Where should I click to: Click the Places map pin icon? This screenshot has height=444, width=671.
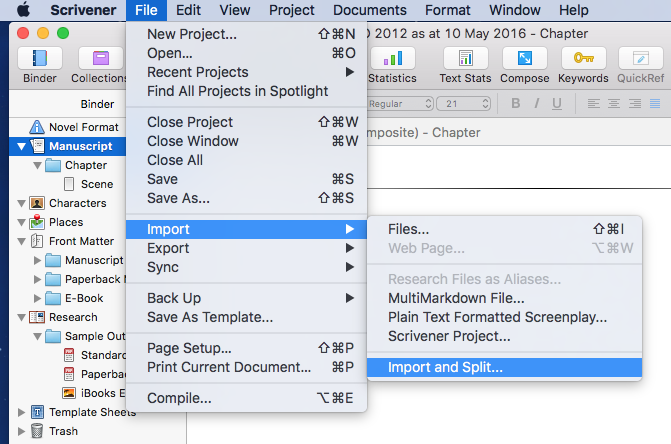pyautogui.click(x=37, y=222)
